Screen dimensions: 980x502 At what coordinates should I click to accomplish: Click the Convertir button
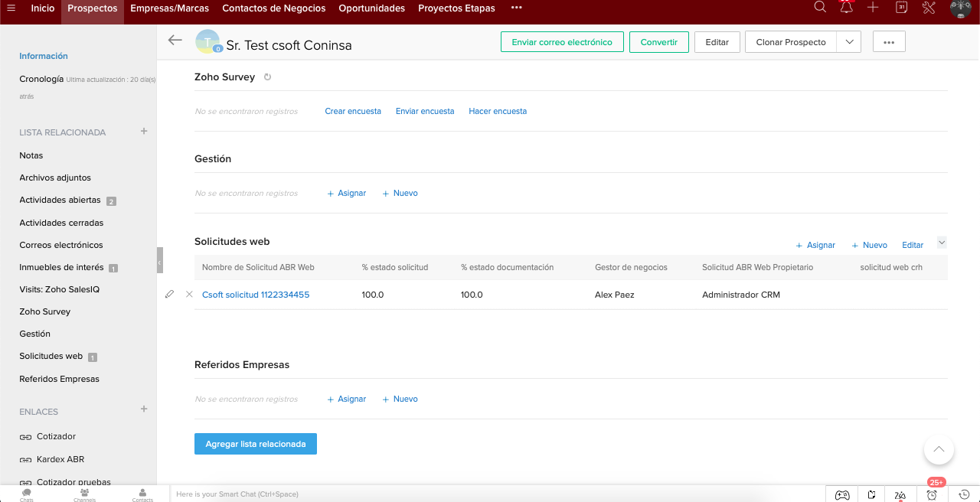(658, 42)
